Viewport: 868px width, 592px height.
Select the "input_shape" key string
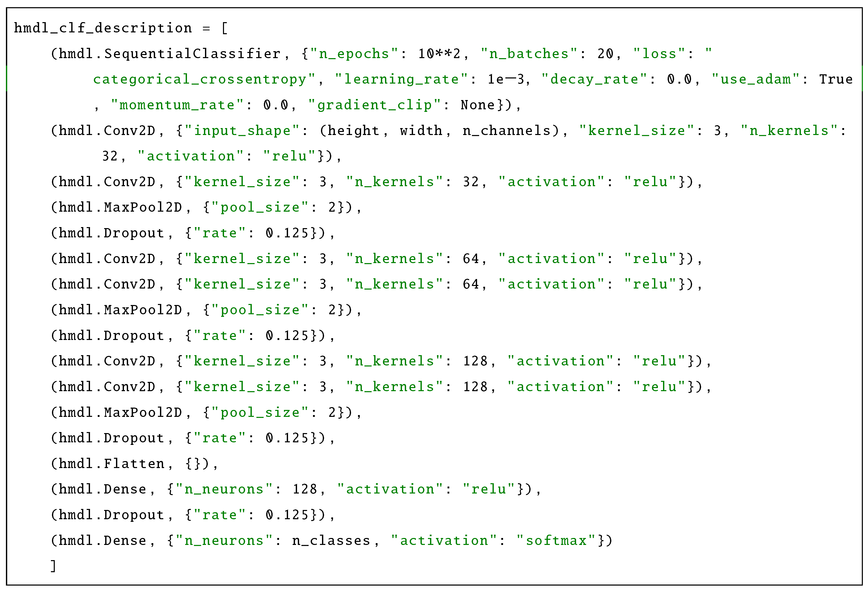pos(242,131)
